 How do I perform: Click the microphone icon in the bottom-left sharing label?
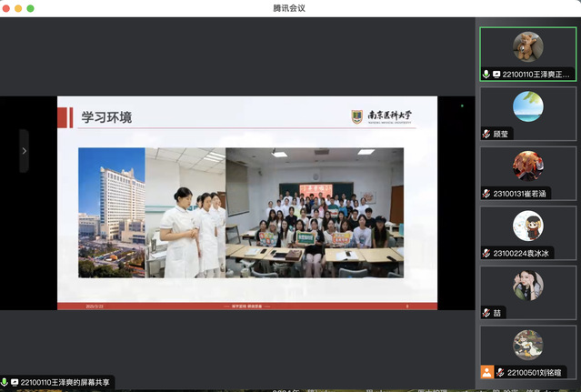5,383
